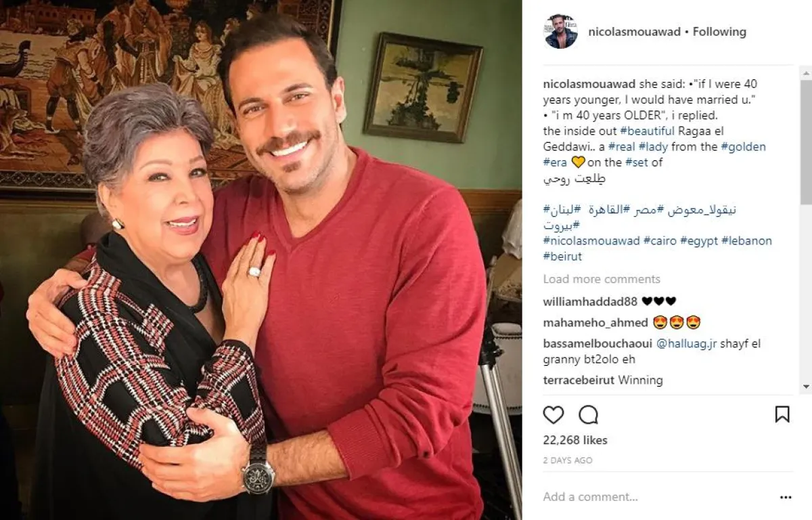The width and height of the screenshot is (812, 520).
Task: Like the post with the heart icon
Action: point(554,414)
